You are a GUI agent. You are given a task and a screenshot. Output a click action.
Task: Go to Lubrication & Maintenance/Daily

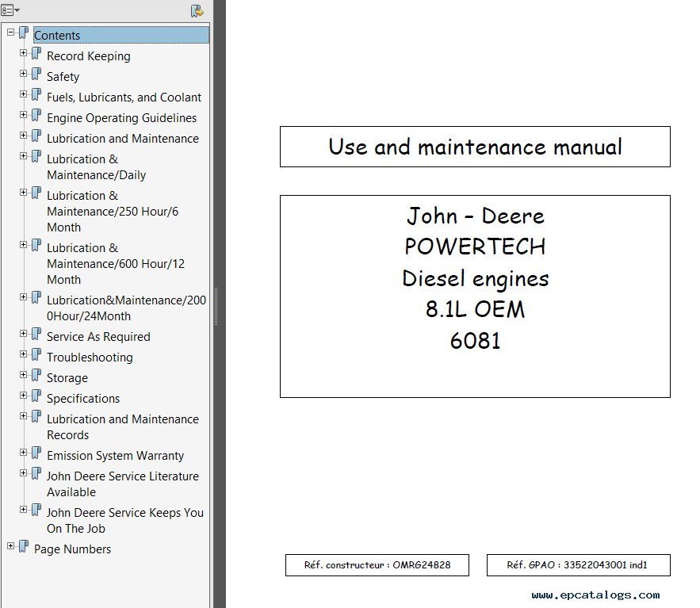click(x=97, y=167)
